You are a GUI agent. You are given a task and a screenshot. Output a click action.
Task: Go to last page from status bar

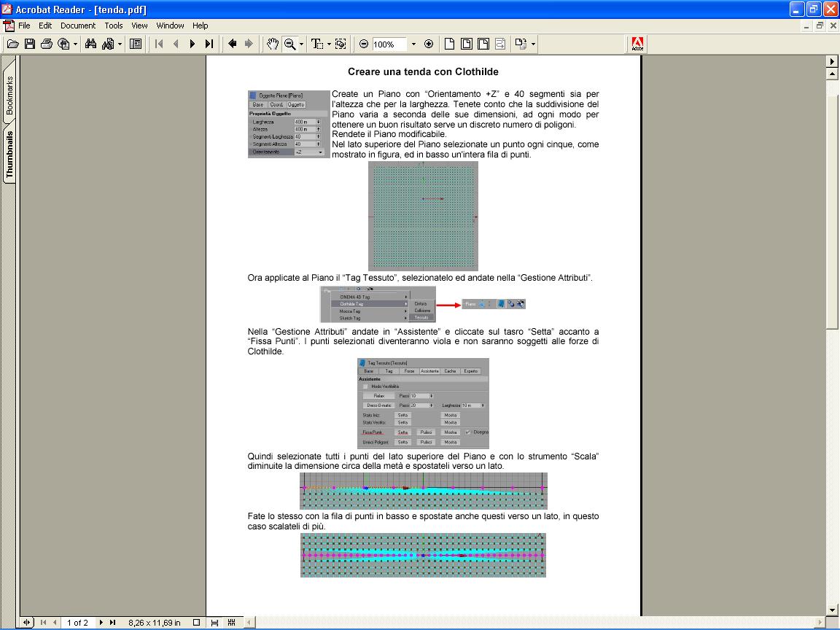[112, 623]
